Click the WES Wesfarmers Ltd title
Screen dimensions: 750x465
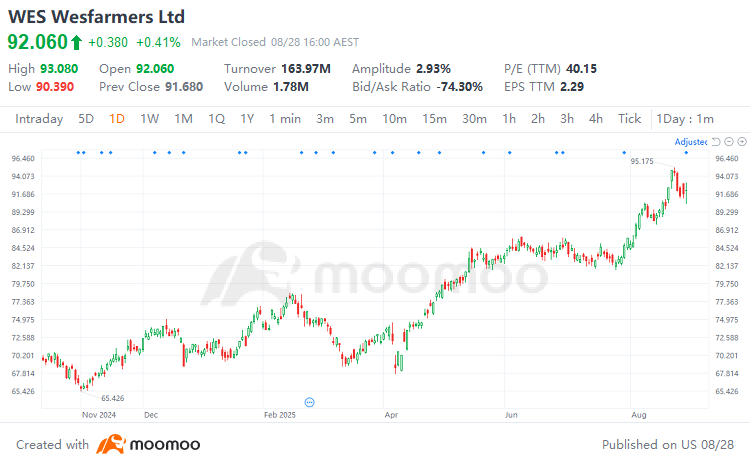tap(96, 18)
